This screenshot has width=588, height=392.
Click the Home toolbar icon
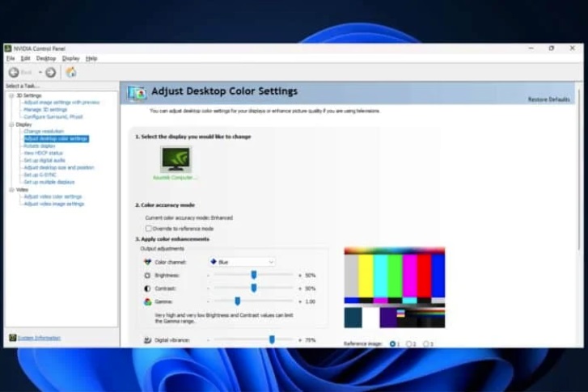pyautogui.click(x=71, y=72)
